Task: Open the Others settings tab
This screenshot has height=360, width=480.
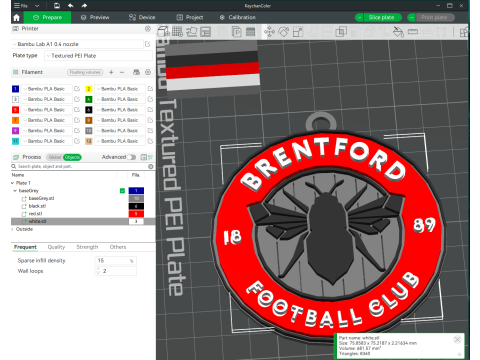Action: point(118,247)
